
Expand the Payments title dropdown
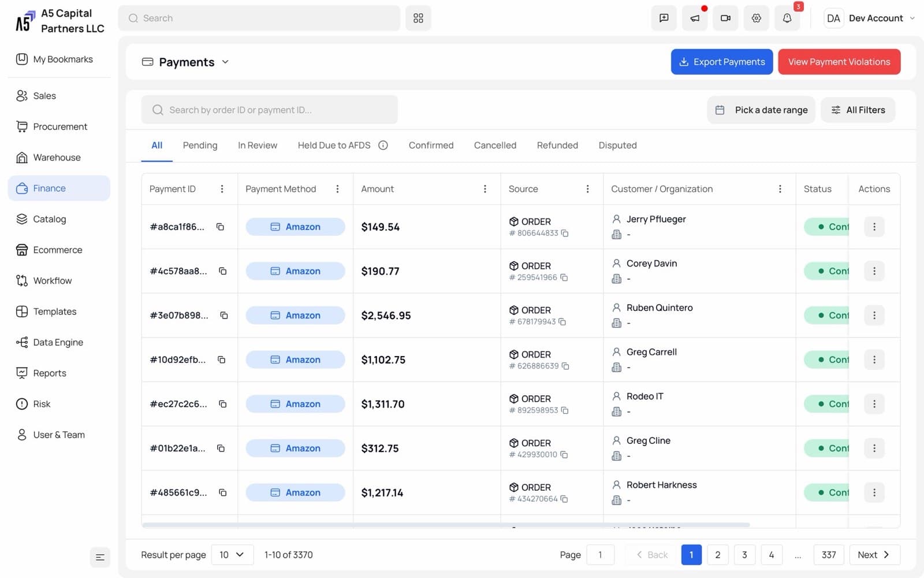(x=225, y=62)
